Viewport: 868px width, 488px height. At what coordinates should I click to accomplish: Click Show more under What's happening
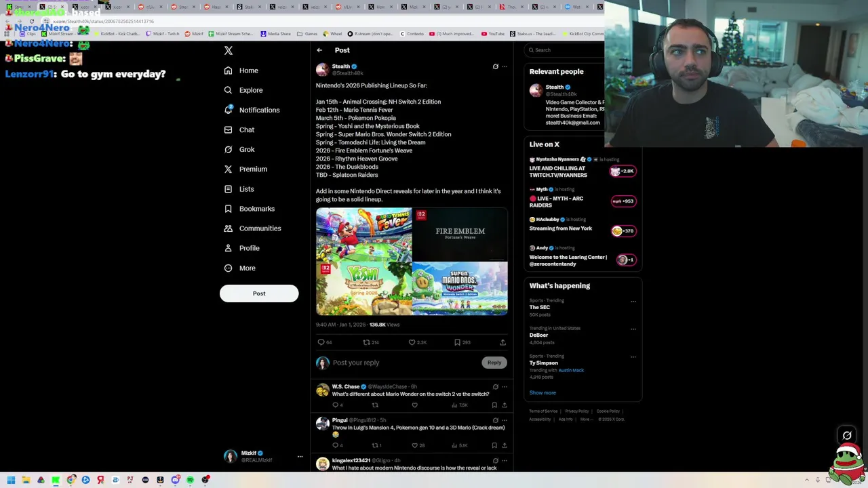coord(542,392)
